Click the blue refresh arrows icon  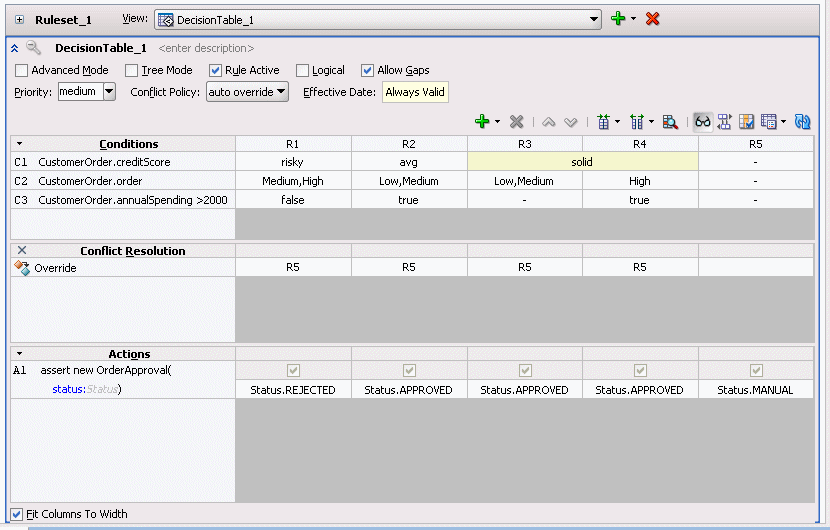click(802, 121)
